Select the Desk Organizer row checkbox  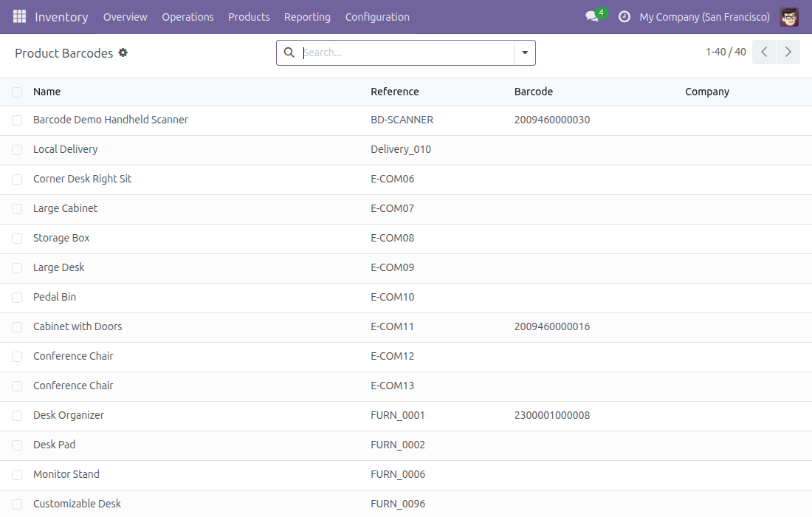(x=17, y=416)
